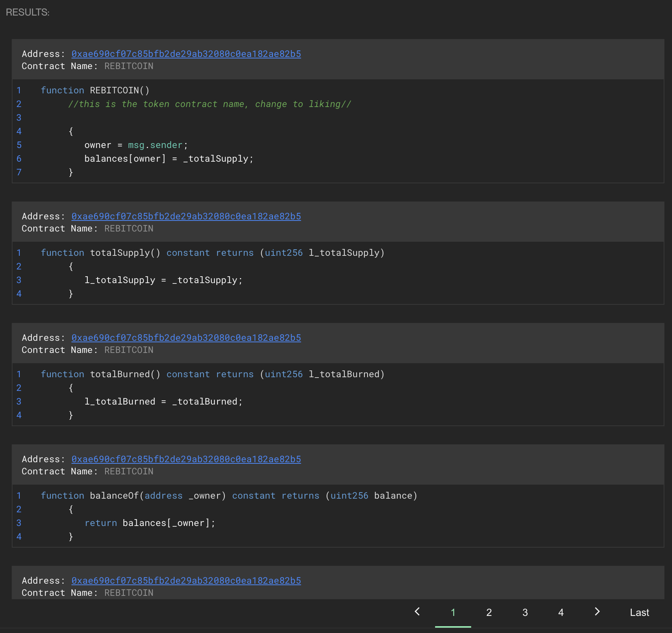Click the 'owner = msg.sender;' code line
Viewport: 672px width, 633px height.
click(x=136, y=145)
